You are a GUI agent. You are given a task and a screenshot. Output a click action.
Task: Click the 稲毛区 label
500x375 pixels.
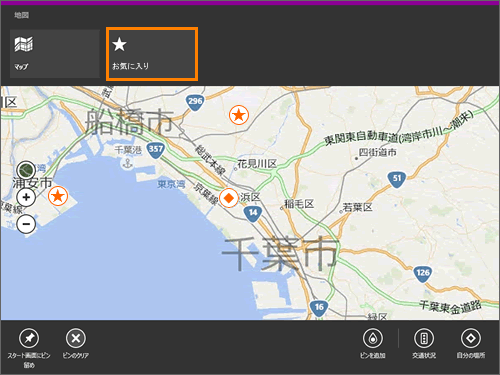pos(299,204)
